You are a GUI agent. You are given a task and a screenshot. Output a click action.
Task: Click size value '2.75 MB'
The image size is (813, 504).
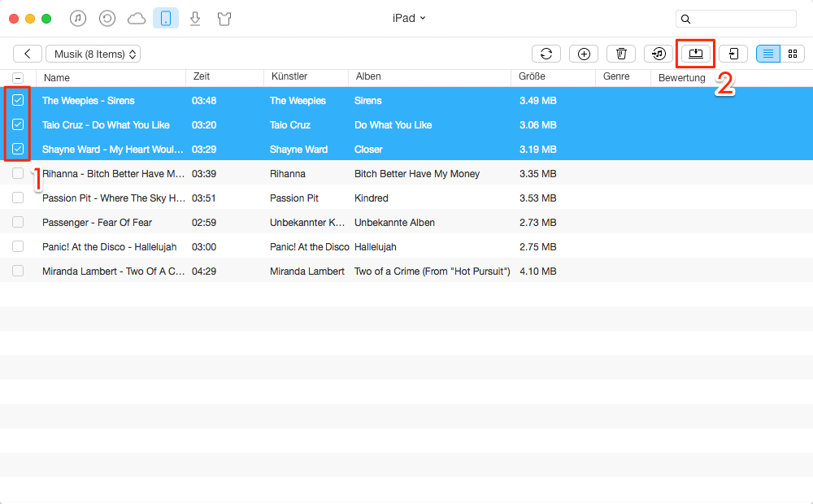pyautogui.click(x=537, y=247)
